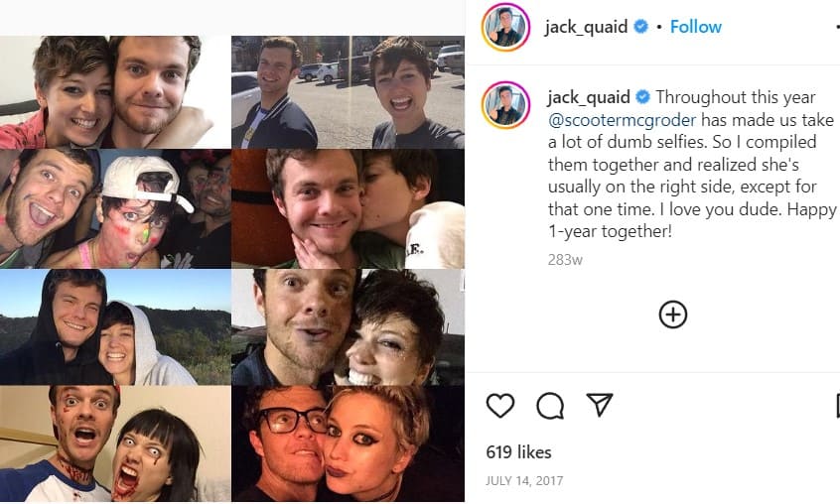
Task: Follow jack_quaid account
Action: pos(695,27)
